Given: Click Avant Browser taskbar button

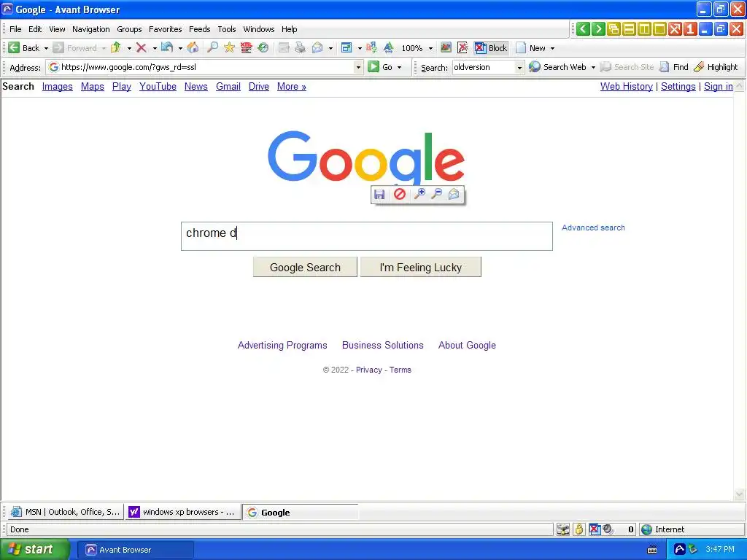Looking at the screenshot, I should coord(136,550).
